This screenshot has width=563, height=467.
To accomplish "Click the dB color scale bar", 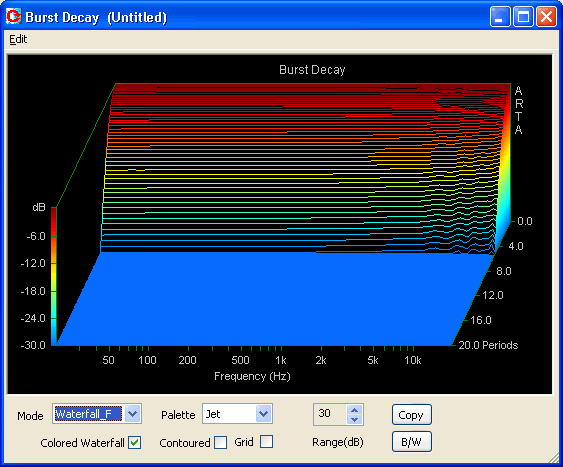I will pyautogui.click(x=53, y=276).
